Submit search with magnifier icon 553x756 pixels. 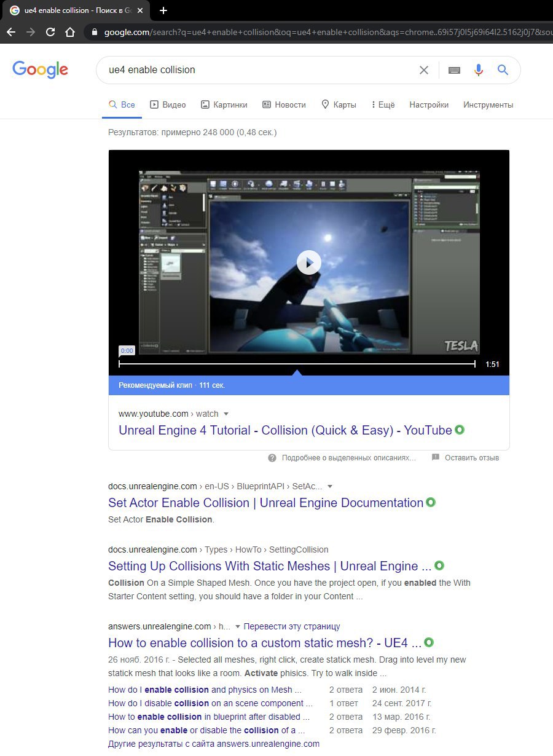(x=503, y=70)
